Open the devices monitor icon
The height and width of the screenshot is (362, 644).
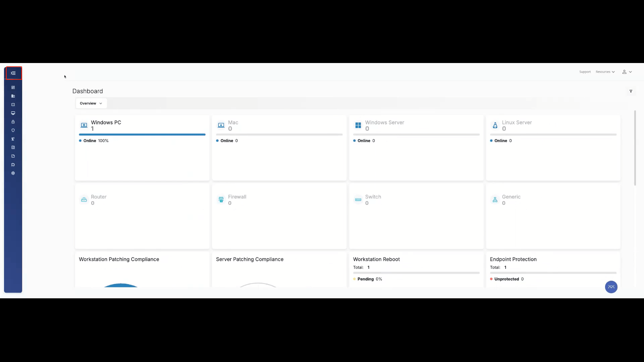(13, 113)
